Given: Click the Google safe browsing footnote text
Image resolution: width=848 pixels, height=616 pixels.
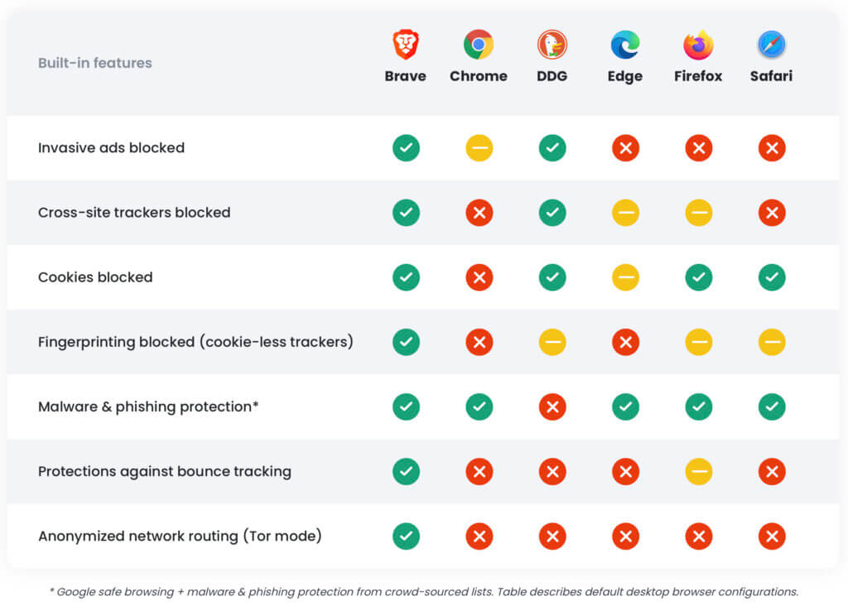Looking at the screenshot, I should 423,592.
